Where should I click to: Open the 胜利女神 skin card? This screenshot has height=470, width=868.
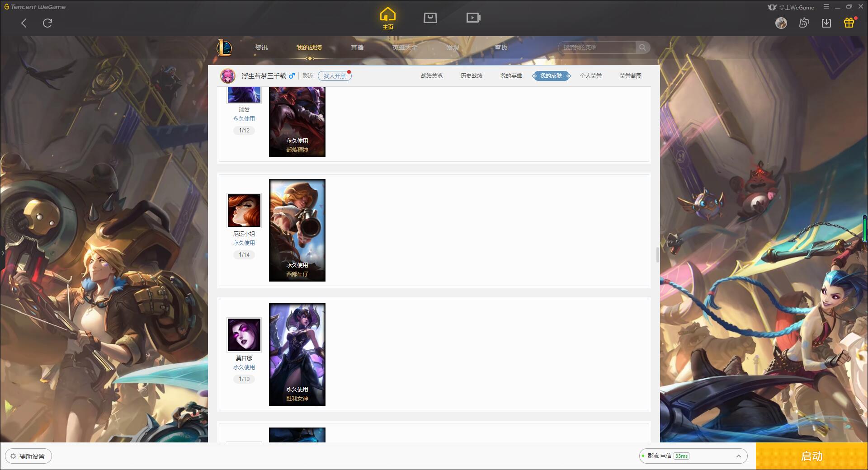(297, 354)
